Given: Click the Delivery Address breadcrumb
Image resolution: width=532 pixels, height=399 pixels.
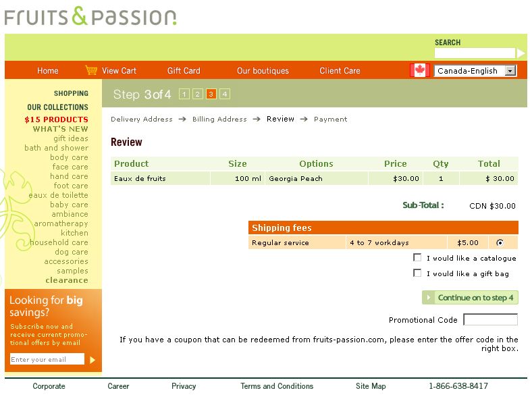Looking at the screenshot, I should (x=142, y=119).
